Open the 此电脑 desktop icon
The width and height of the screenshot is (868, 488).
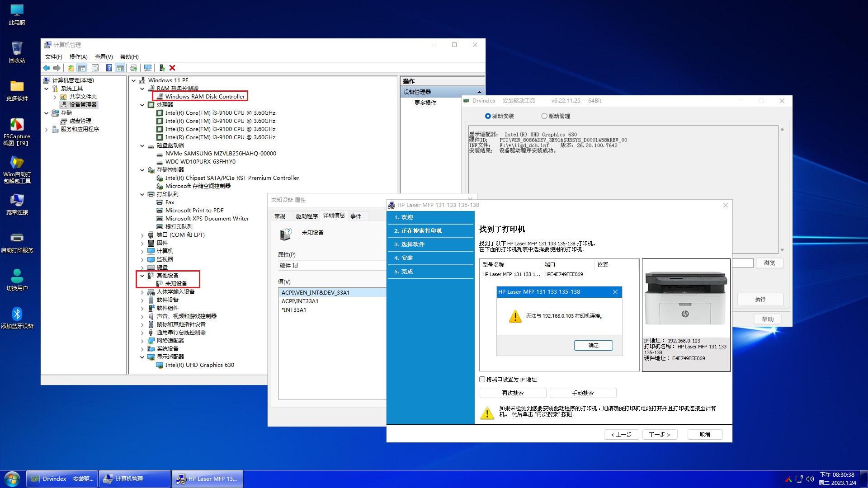pos(17,15)
